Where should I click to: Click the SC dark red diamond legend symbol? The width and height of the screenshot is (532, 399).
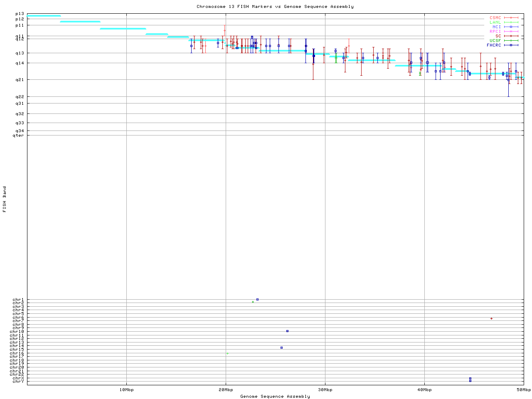click(511, 36)
